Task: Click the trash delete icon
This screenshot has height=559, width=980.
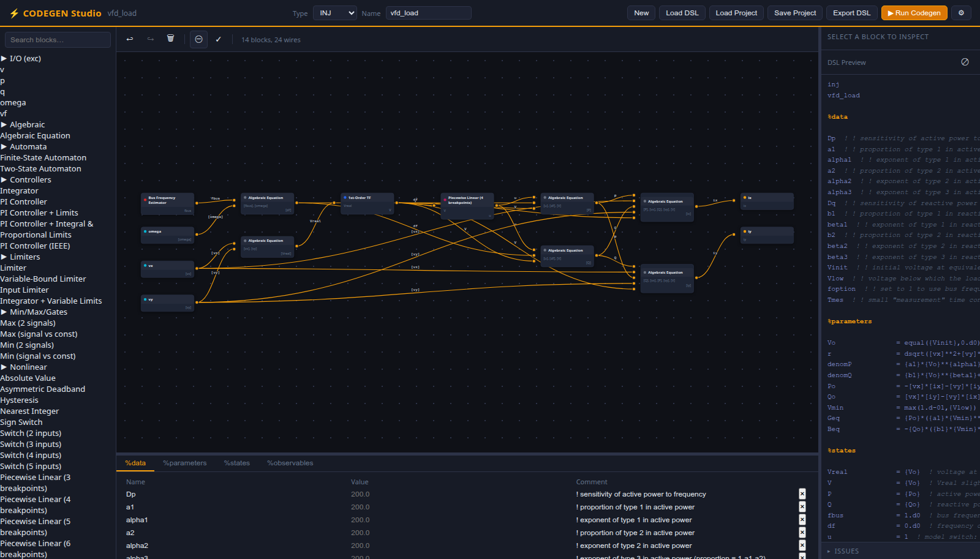Action: click(171, 39)
